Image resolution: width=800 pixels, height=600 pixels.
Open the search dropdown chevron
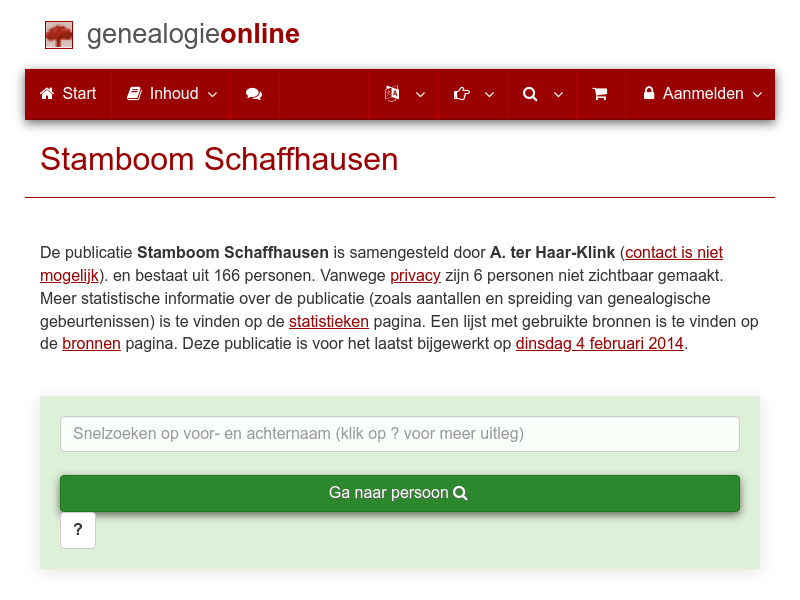558,94
